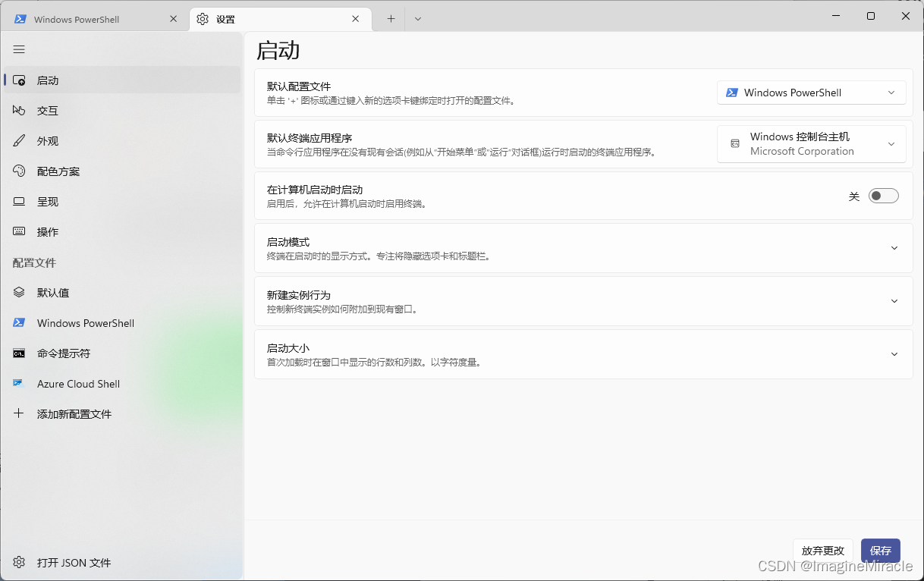Viewport: 924px width, 581px height.
Task: Click the 操作 keyboard icon
Action: pyautogui.click(x=19, y=232)
